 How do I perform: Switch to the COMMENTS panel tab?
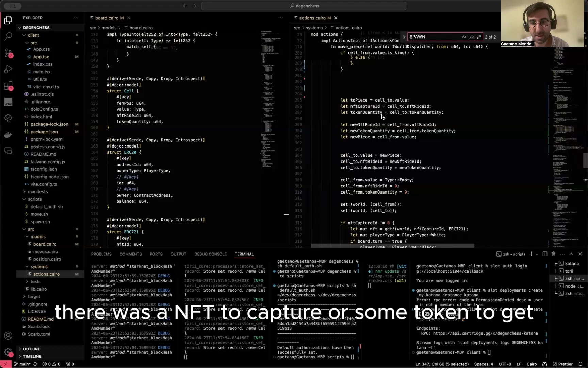pyautogui.click(x=130, y=254)
